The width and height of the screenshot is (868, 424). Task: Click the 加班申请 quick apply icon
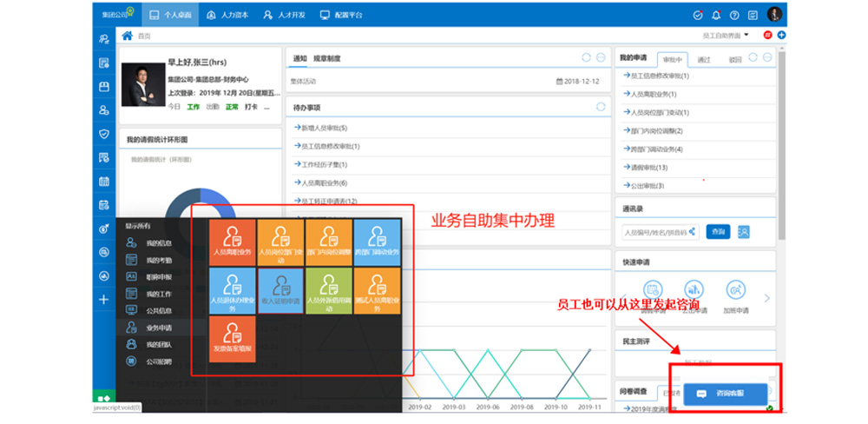coord(735,293)
